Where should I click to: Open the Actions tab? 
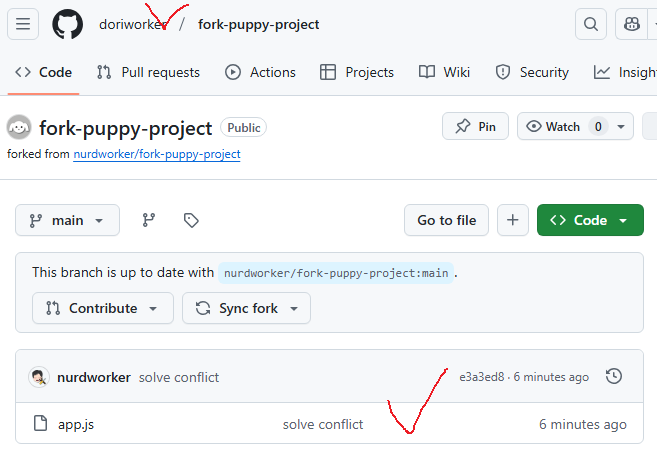pos(260,72)
